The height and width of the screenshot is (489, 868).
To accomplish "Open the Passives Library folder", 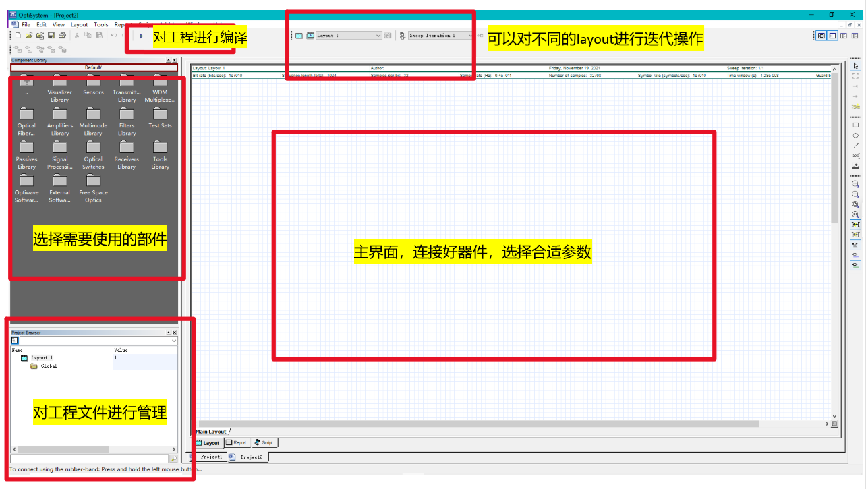I will (27, 155).
